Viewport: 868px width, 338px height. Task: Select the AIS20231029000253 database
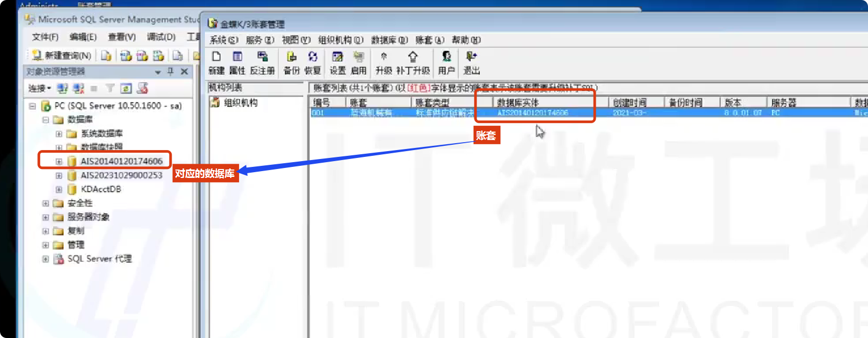121,175
